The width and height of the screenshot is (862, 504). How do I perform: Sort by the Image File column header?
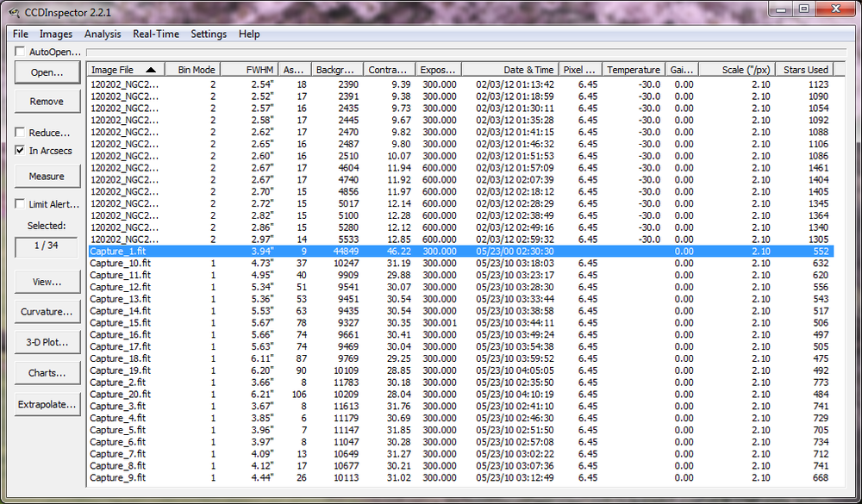tap(126, 70)
